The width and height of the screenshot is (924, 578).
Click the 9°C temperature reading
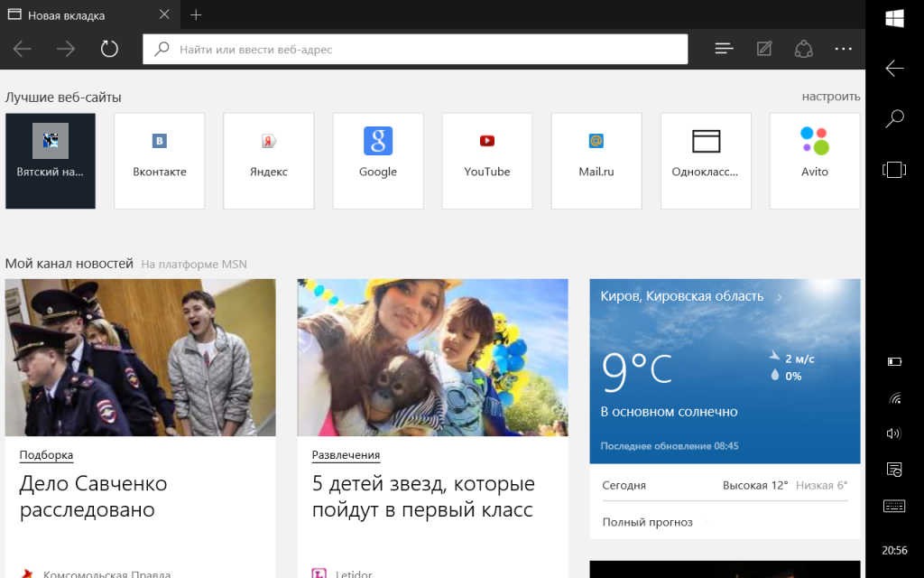(636, 371)
